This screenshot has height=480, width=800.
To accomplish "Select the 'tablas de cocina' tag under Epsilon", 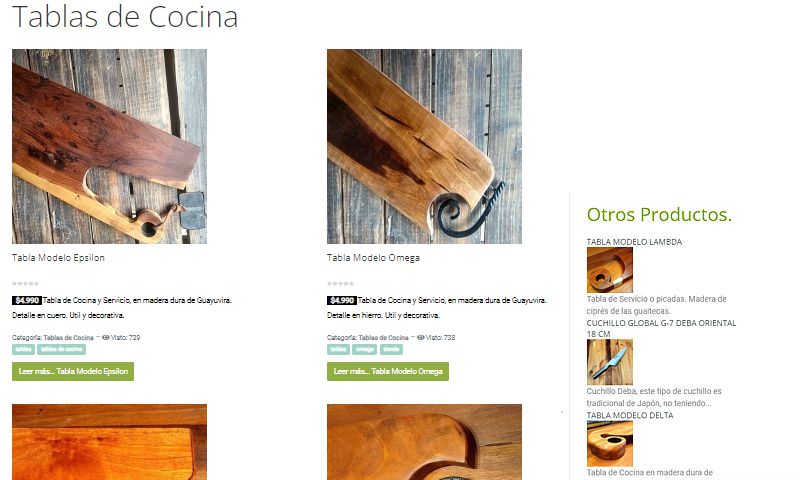I will [61, 349].
